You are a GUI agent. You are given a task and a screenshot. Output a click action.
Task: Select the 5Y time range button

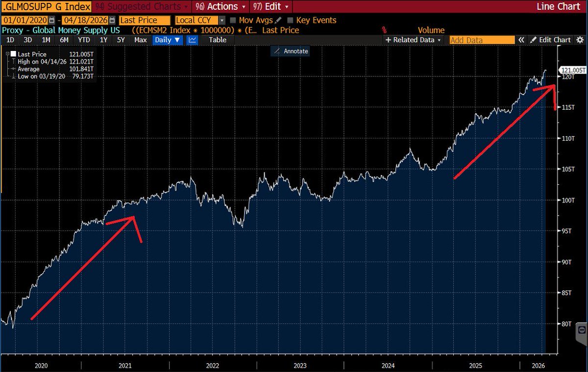(121, 40)
